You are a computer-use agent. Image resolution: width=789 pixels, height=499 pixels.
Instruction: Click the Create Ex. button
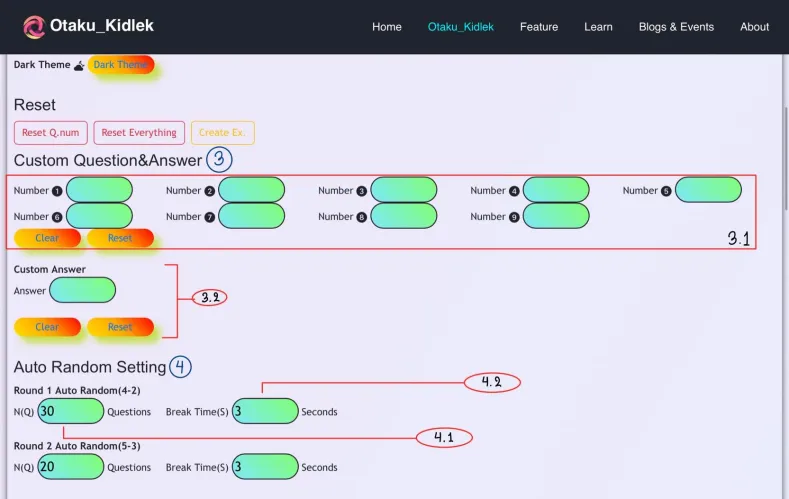(x=222, y=133)
